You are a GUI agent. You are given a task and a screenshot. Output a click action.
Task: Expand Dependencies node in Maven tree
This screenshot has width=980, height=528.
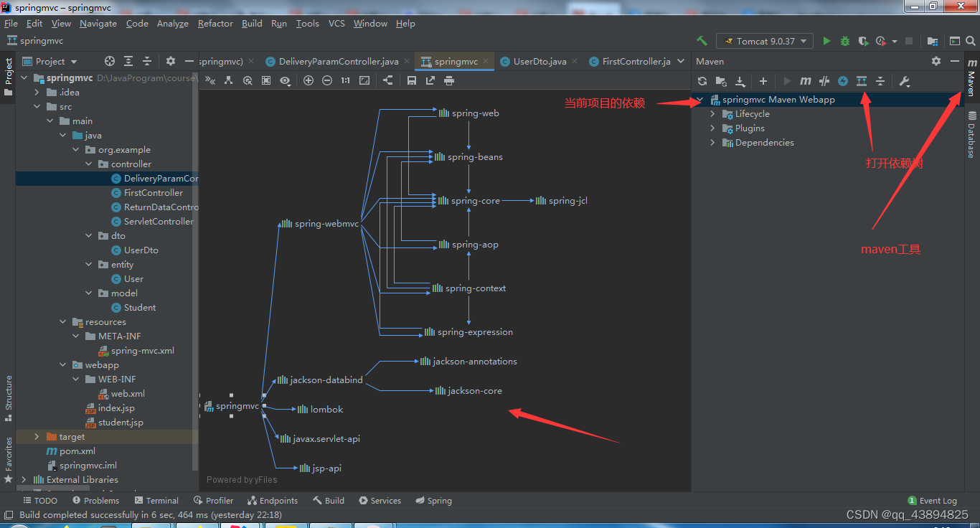pos(712,143)
